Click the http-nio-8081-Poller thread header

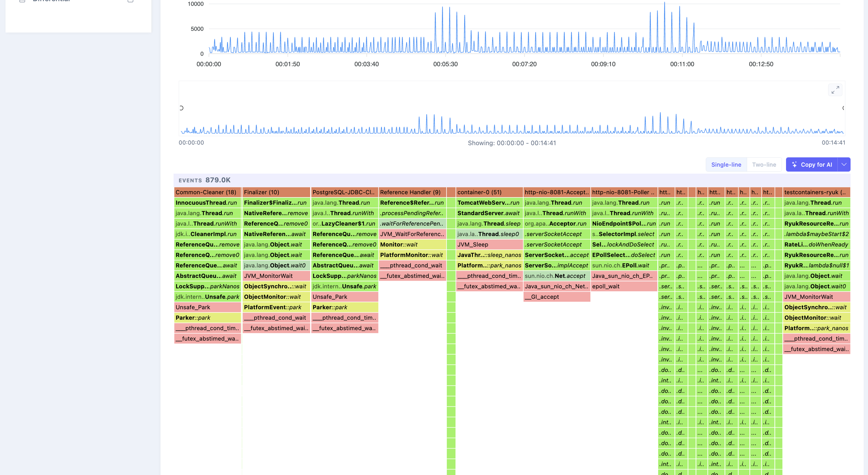(624, 192)
